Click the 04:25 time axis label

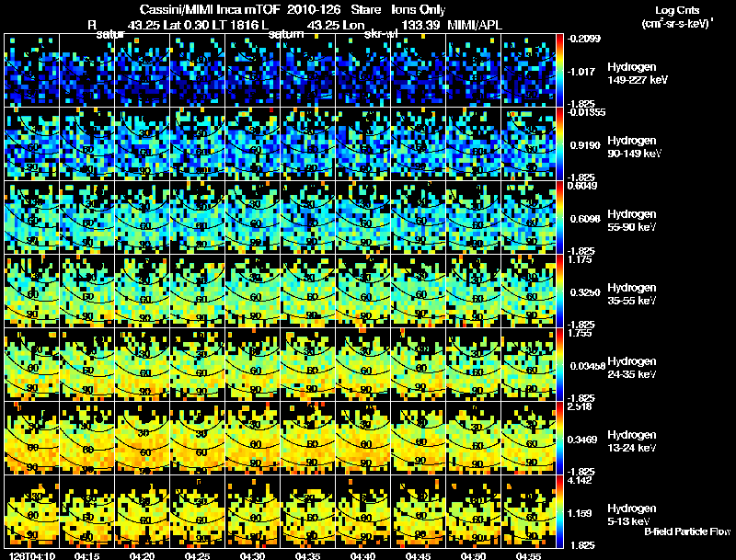pyautogui.click(x=197, y=555)
